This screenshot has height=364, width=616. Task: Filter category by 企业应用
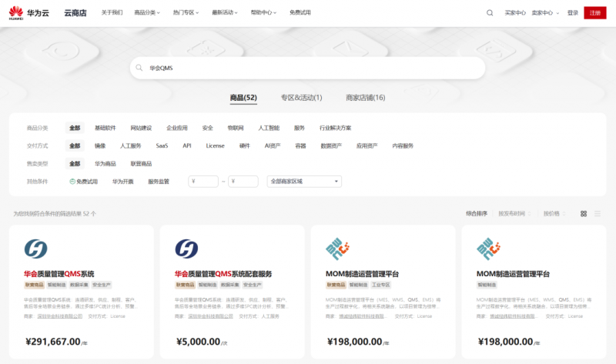point(177,128)
